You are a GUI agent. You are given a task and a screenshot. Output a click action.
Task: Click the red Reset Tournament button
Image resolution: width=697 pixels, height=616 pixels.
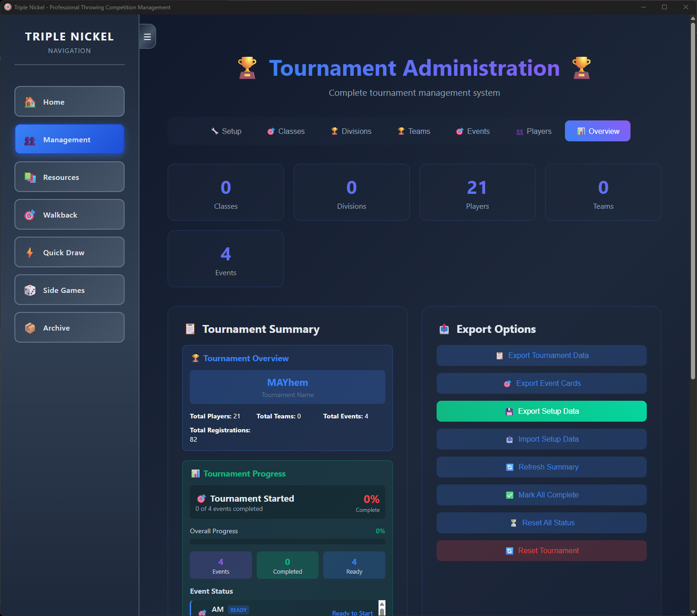[x=541, y=551]
